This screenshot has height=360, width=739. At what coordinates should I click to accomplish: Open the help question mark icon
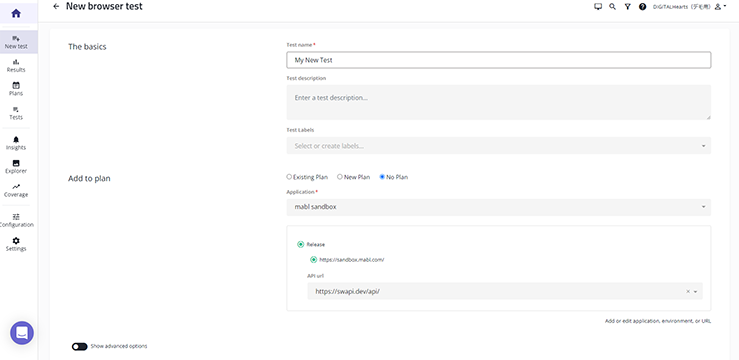(642, 7)
